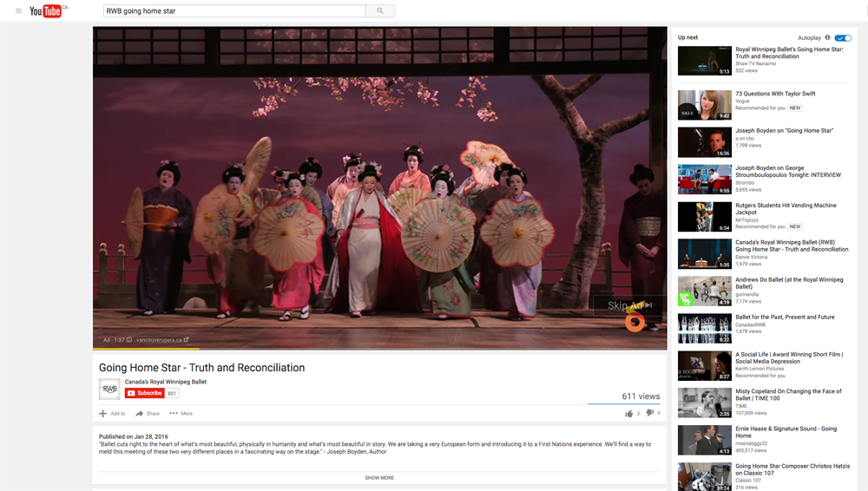This screenshot has height=491, width=868.
Task: Open Andrews Do Ballet video
Action: click(x=789, y=283)
